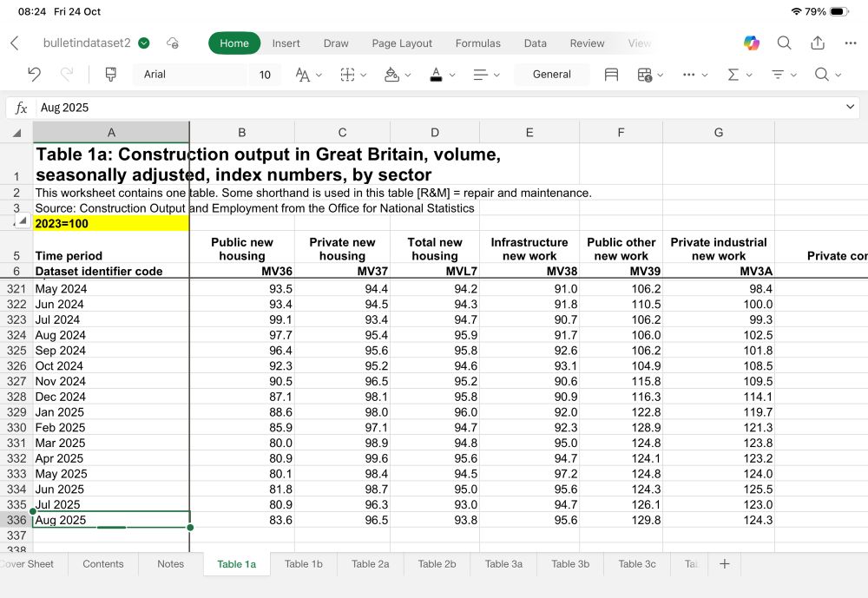Click the Undo icon
The width and height of the screenshot is (868, 598).
click(x=33, y=76)
